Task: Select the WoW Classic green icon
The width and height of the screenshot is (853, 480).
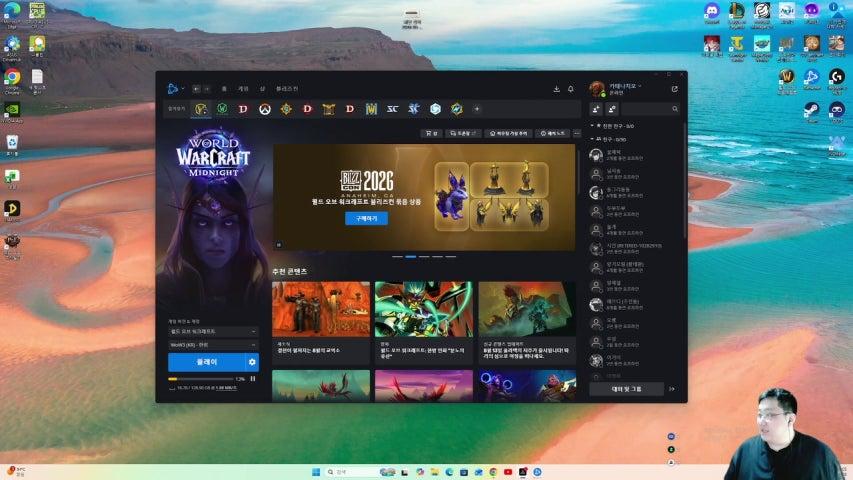Action: (x=222, y=109)
